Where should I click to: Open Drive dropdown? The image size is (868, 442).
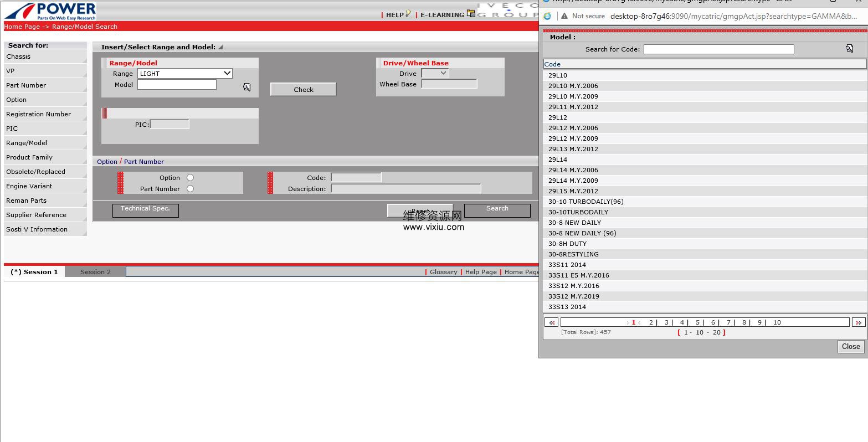(435, 73)
